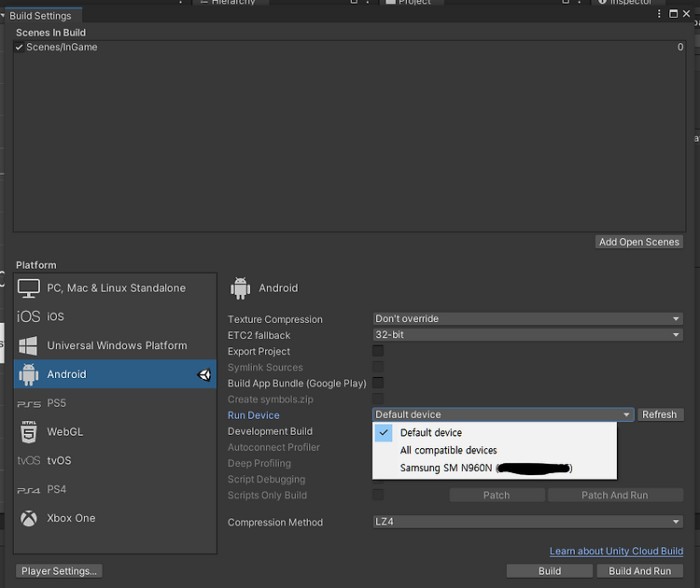
Task: Click the PS4 platform logo icon
Action: coord(29,490)
